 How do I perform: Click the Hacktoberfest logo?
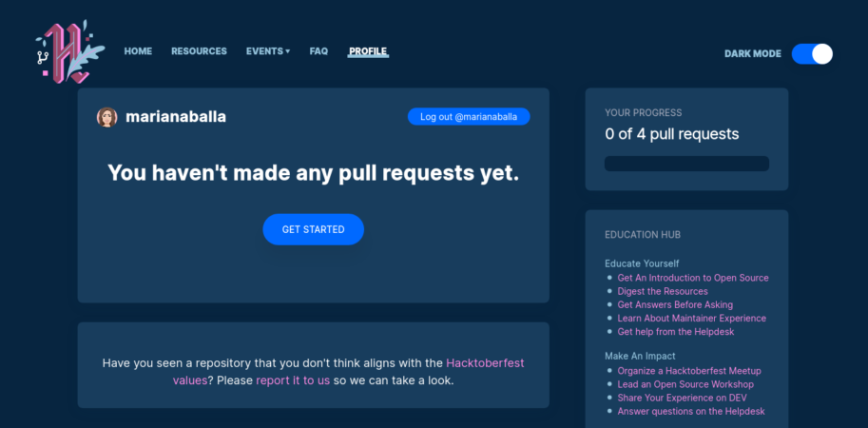point(69,52)
